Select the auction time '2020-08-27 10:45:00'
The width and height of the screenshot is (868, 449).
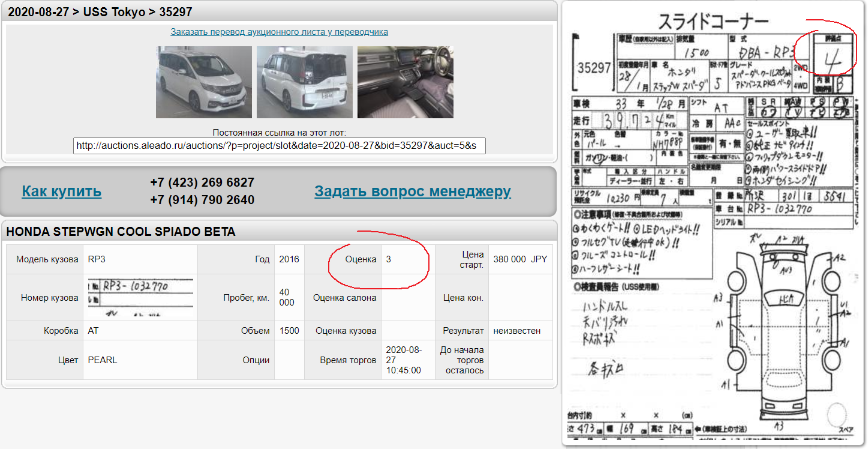point(405,360)
